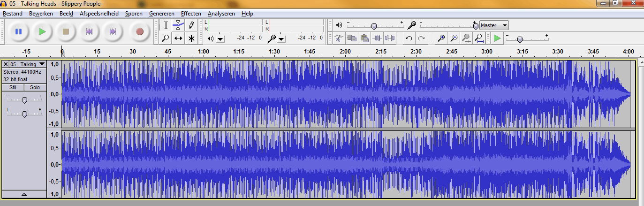Viewport: 644px width, 206px height.
Task: Zoom in using the magnifier plus icon
Action: click(x=441, y=38)
